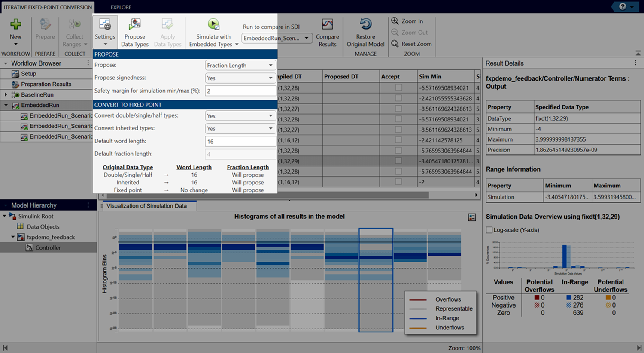Select Controller in Model Hierarchy
The height and width of the screenshot is (353, 644).
pos(48,247)
